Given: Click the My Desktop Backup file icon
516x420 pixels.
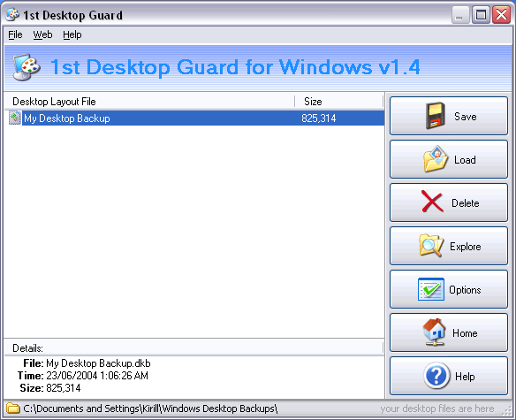Looking at the screenshot, I should (15, 118).
